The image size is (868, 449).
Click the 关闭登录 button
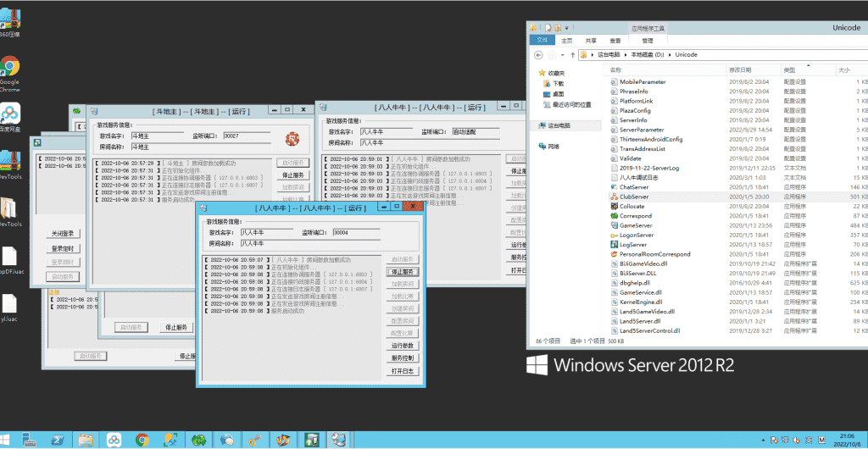pos(63,233)
